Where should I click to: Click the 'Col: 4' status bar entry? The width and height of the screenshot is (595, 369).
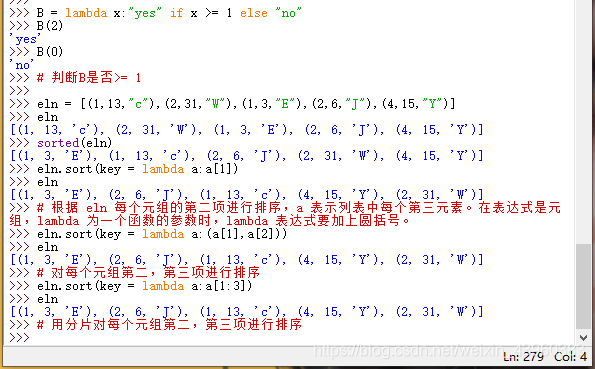coord(570,357)
